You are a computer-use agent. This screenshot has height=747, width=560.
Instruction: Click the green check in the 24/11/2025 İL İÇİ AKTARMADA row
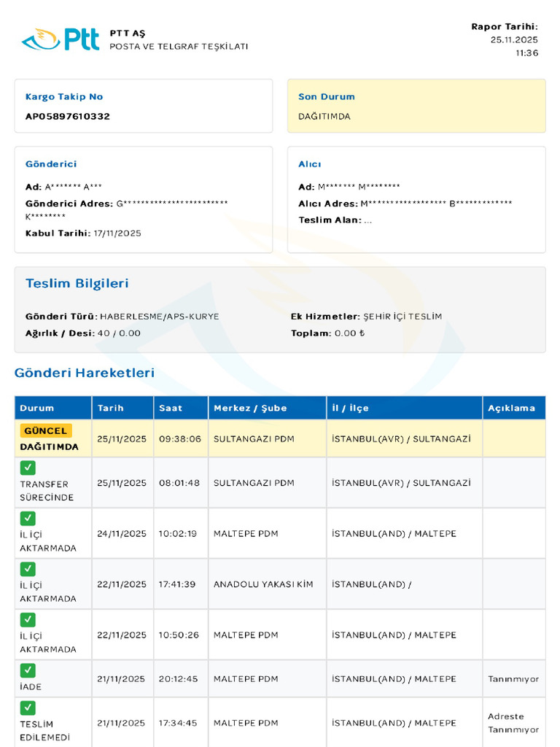pyautogui.click(x=28, y=519)
